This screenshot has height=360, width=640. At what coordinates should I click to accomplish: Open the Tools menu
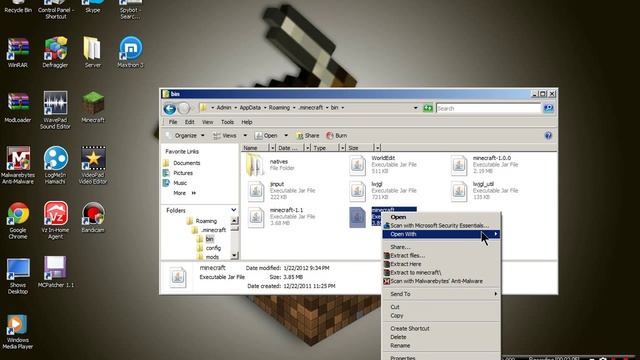pos(227,122)
